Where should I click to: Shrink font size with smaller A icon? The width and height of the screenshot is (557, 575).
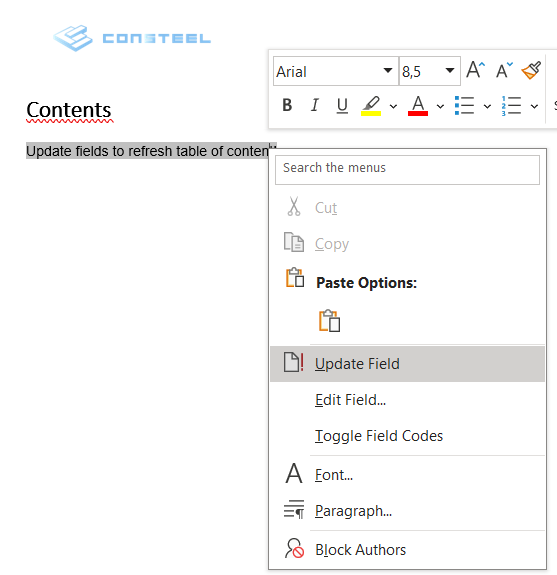point(504,70)
